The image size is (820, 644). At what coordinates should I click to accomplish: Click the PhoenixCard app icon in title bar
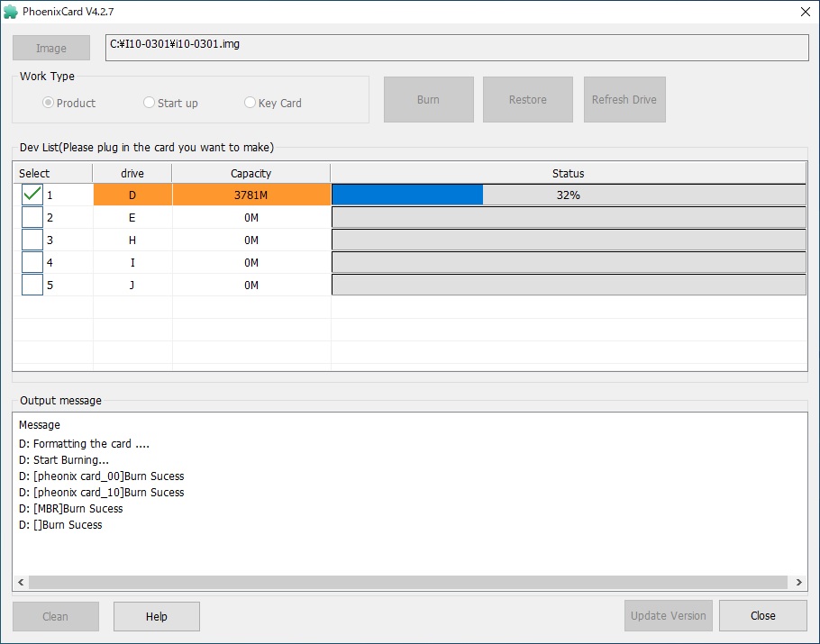(x=11, y=11)
